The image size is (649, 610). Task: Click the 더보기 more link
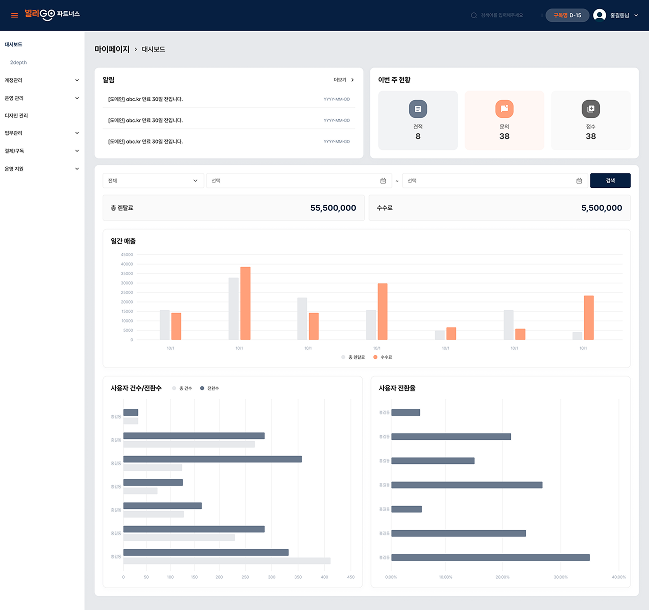tap(340, 80)
